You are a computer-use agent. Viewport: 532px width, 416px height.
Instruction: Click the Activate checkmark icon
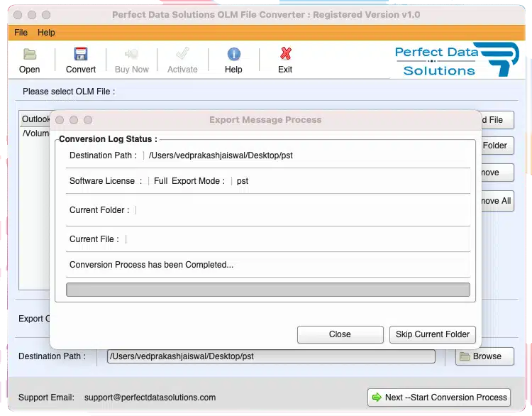point(182,53)
